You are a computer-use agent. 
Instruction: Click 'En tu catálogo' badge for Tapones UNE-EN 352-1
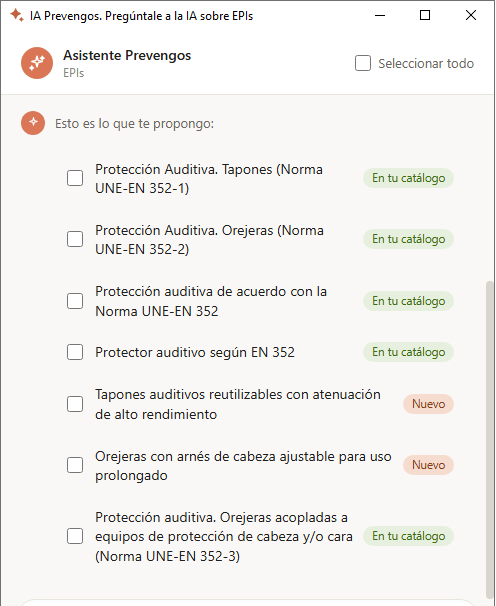[x=408, y=178]
